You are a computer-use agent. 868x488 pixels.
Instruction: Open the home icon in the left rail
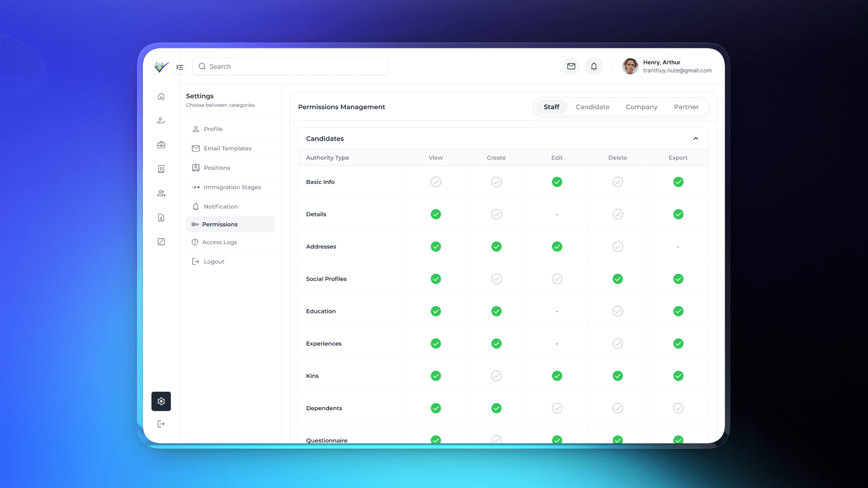coord(161,97)
